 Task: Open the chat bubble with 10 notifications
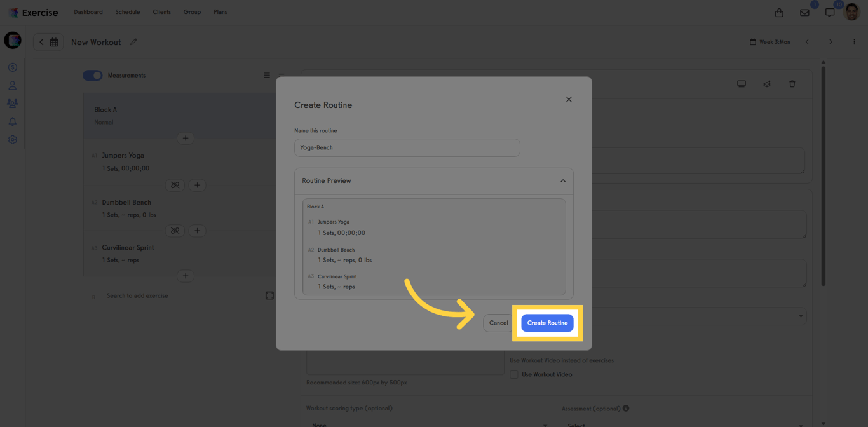point(829,12)
